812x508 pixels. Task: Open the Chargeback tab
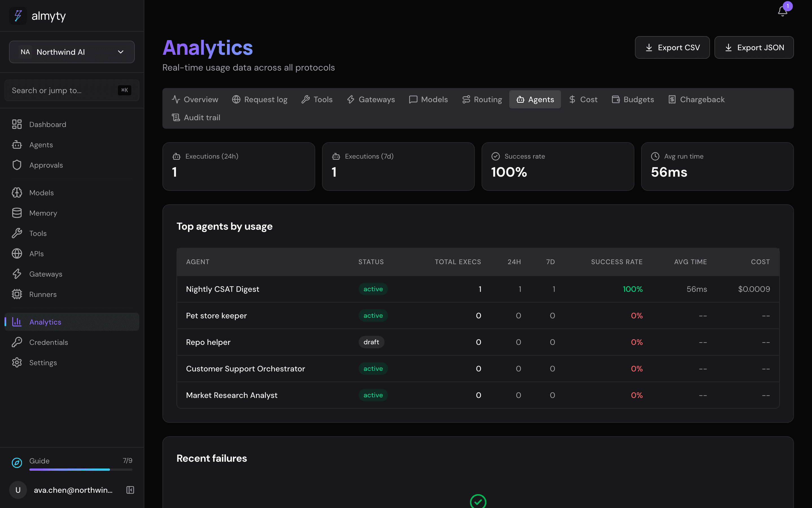pyautogui.click(x=696, y=99)
